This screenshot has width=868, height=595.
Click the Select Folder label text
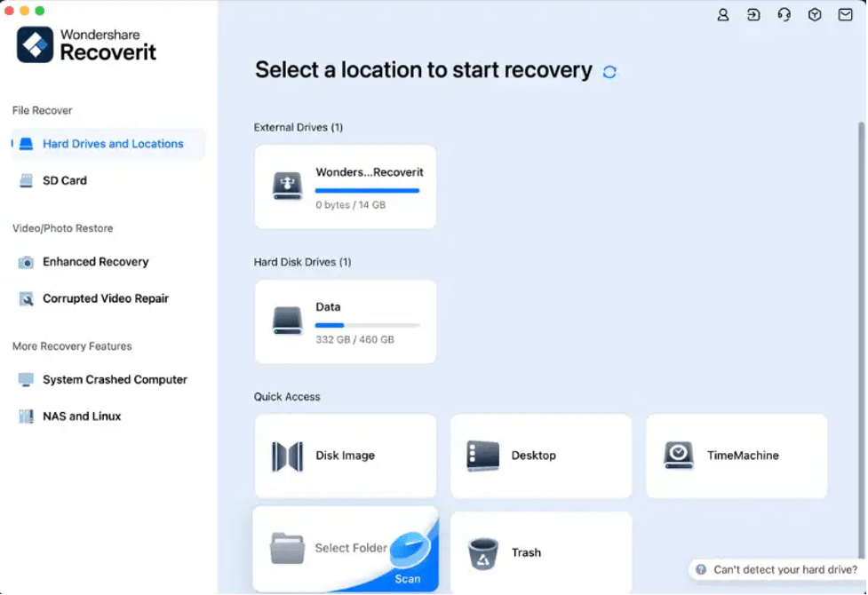(x=351, y=548)
